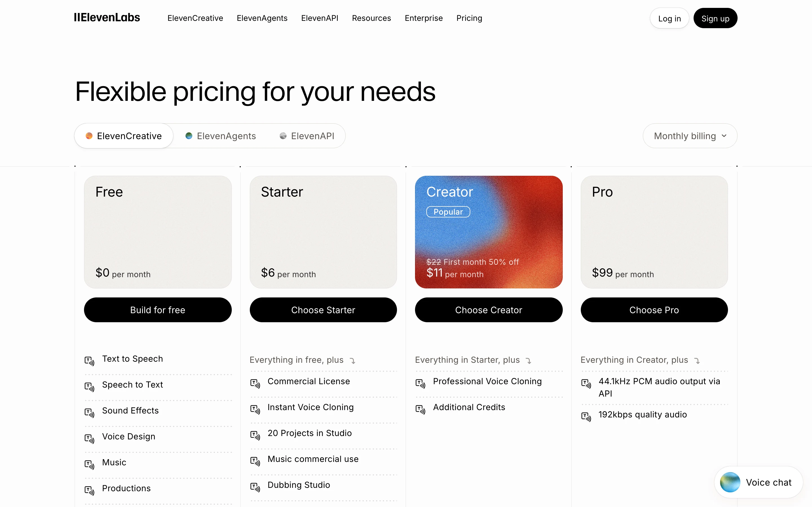Click the ElevenLabs logo
Screen dimensions: 812x507
pos(107,18)
